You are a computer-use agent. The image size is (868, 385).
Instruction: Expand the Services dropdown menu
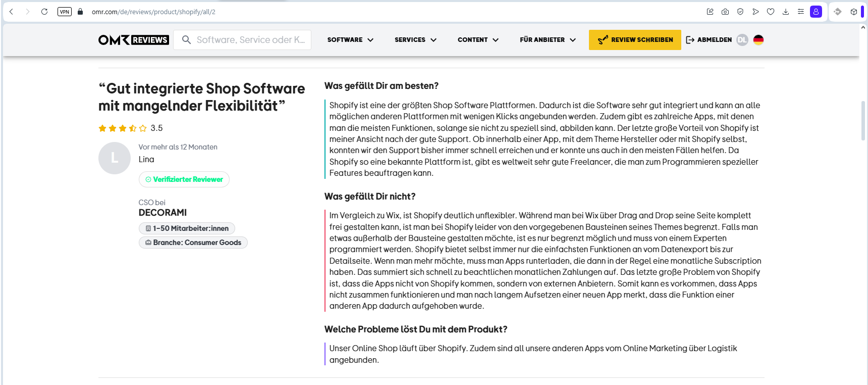[x=415, y=40]
